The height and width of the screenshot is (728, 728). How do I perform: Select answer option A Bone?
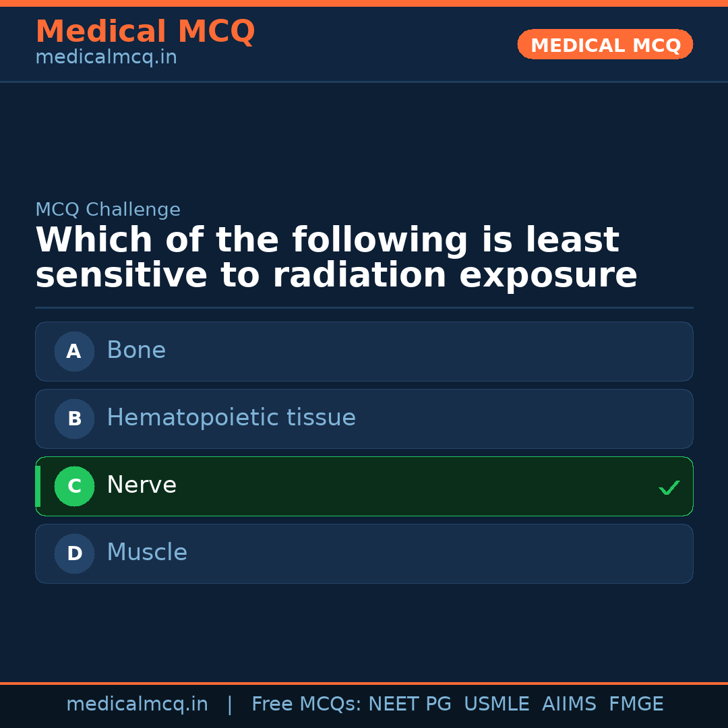[364, 351]
